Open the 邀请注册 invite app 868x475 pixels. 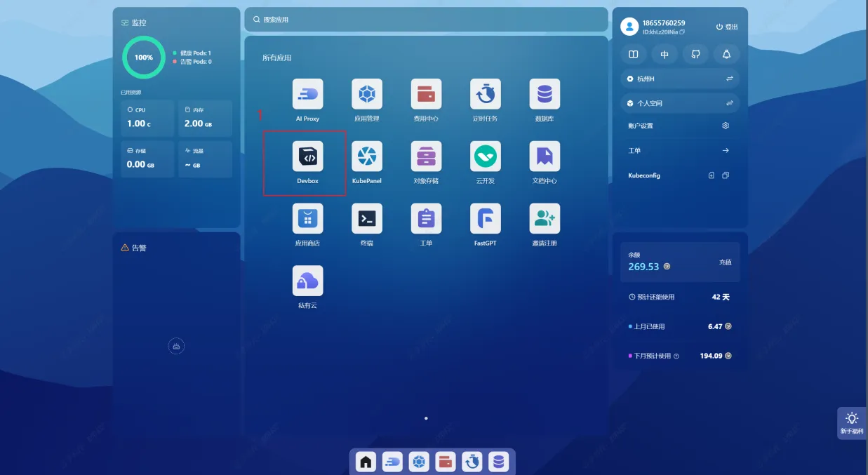point(545,219)
